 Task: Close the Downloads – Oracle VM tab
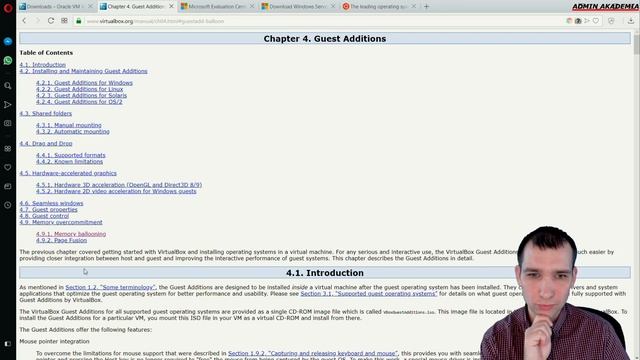pyautogui.click(x=90, y=7)
